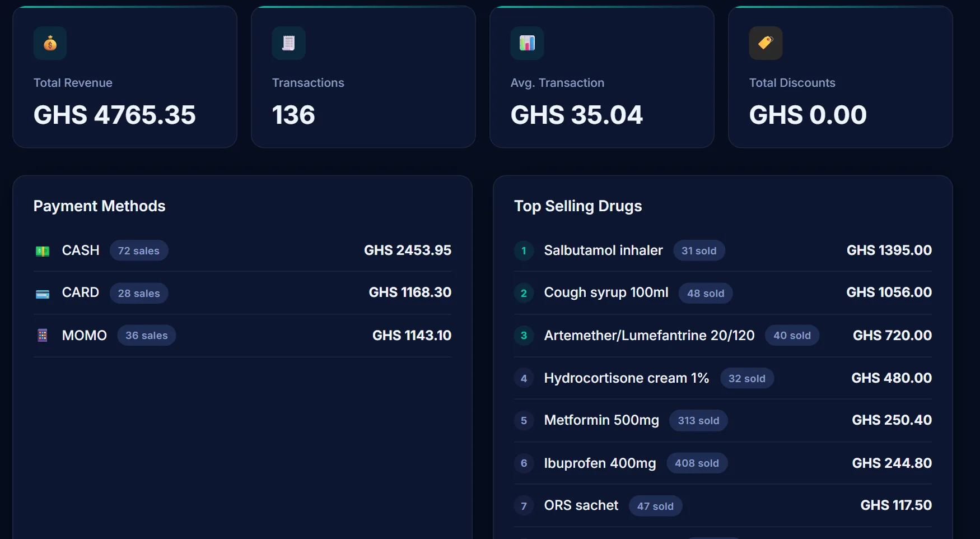
Task: Click rank badge 2 for Cough syrup
Action: 524,293
